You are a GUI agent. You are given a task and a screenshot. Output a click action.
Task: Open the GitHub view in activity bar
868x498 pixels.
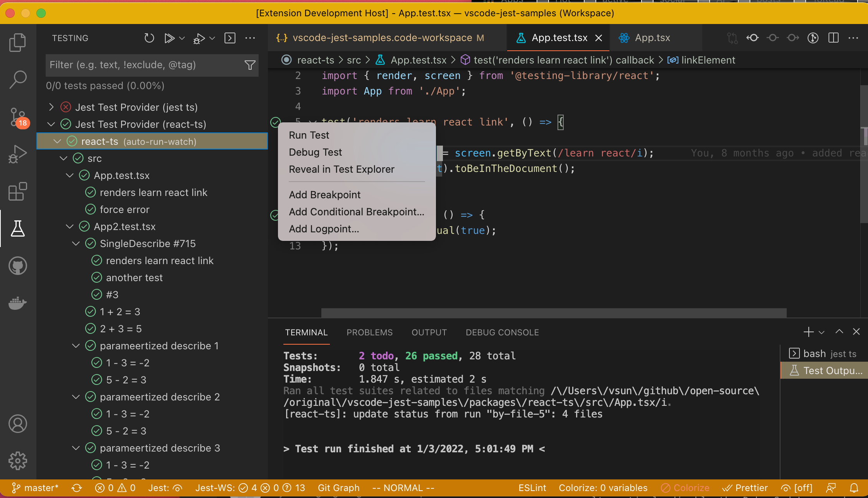pos(18,266)
